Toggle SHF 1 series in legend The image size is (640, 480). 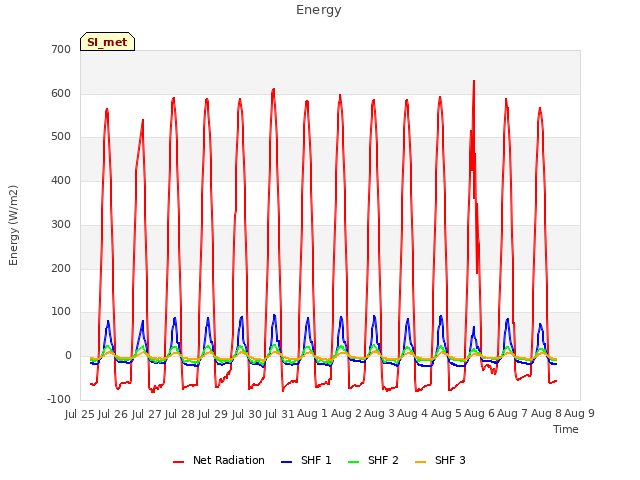pos(307,460)
